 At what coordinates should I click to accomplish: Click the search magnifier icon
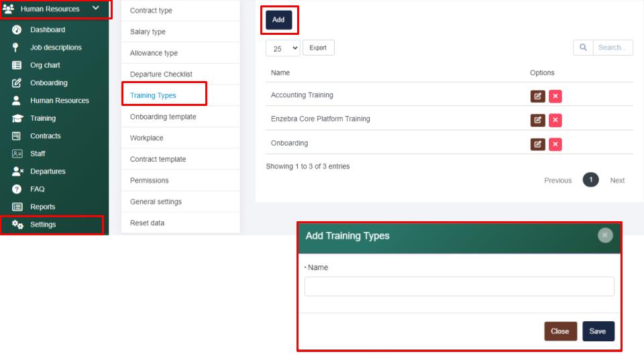pyautogui.click(x=583, y=48)
